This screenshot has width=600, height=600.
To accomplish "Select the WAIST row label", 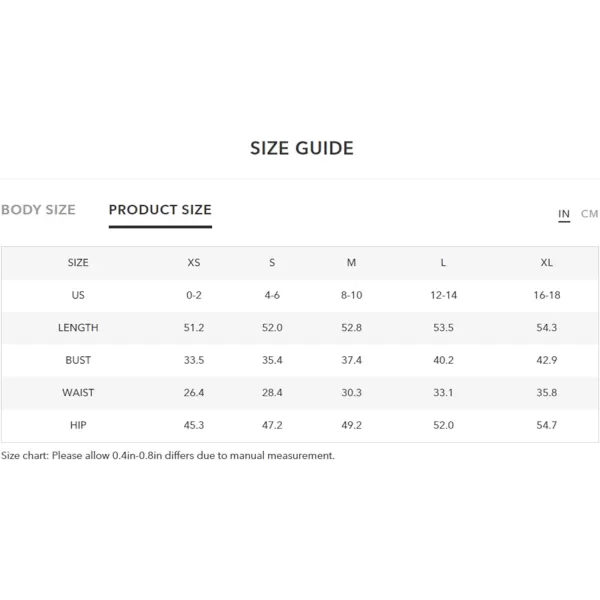I will tap(78, 393).
